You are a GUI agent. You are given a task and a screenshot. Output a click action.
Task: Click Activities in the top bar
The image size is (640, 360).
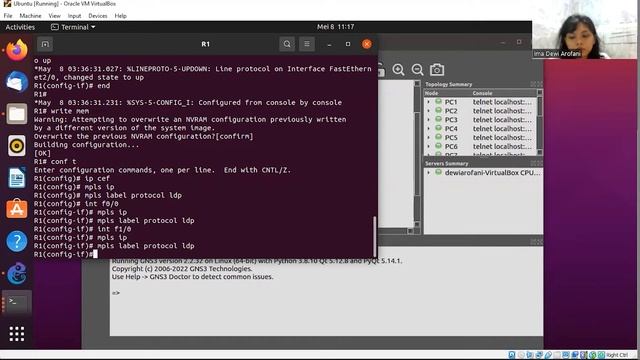pyautogui.click(x=20, y=27)
